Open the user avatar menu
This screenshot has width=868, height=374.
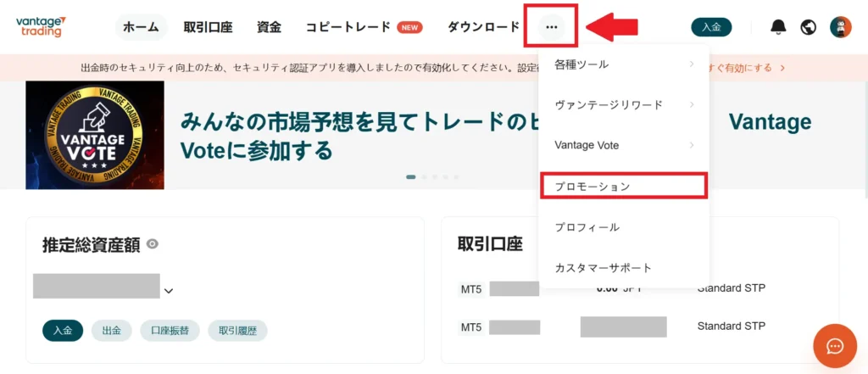tap(840, 26)
